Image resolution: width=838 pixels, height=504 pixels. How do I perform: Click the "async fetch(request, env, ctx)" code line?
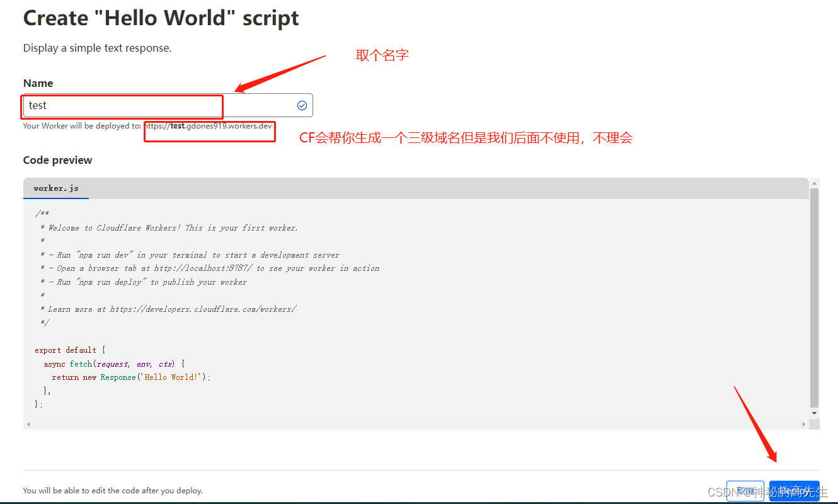tap(114, 364)
